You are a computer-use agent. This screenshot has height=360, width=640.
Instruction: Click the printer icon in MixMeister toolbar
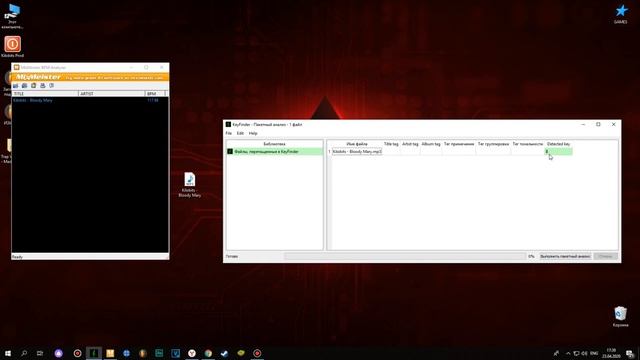pyautogui.click(x=42, y=86)
